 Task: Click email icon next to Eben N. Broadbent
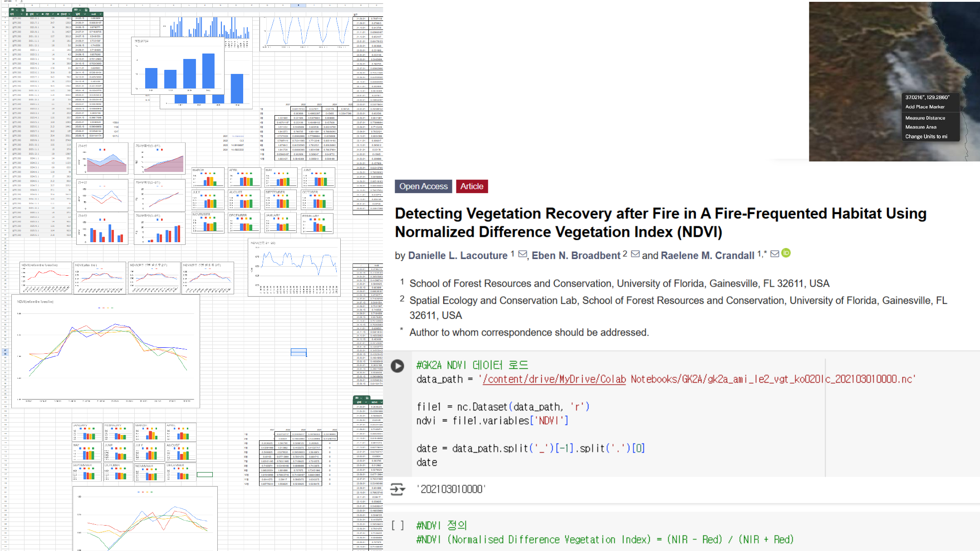tap(635, 254)
